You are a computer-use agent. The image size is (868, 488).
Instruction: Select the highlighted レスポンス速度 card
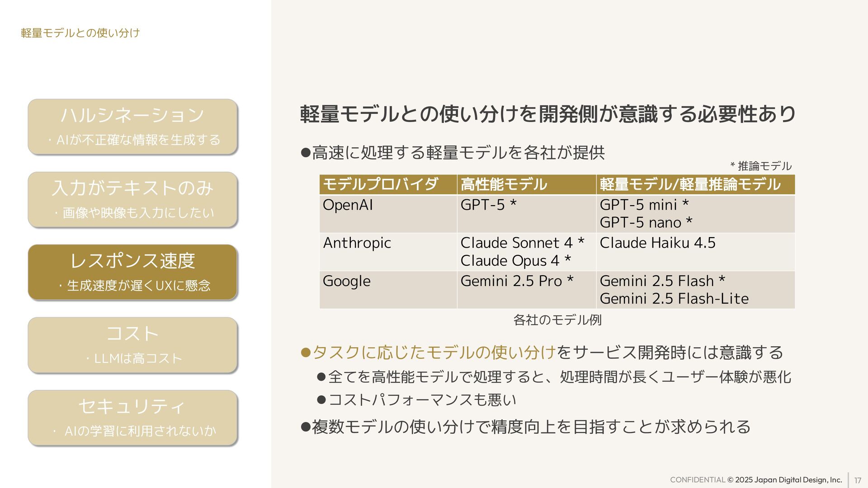point(132,272)
